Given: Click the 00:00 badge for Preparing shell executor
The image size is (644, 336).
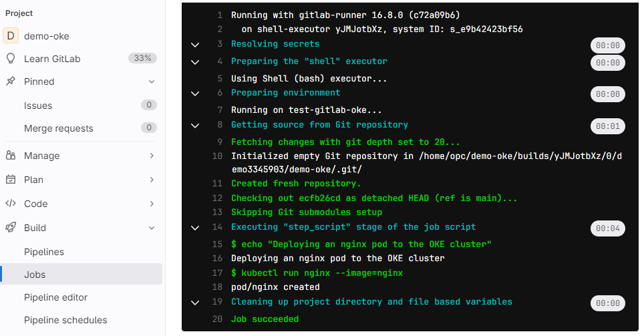Looking at the screenshot, I should click(x=608, y=62).
